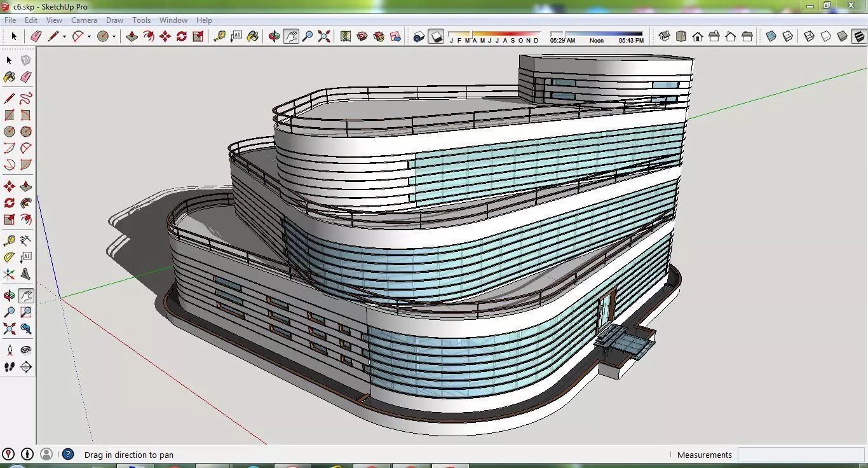Click the 05:43 PM sunset label
868x468 pixels.
click(x=631, y=40)
